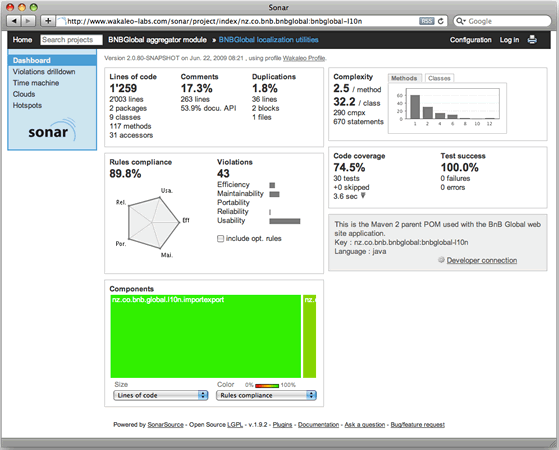Click the RSS badge in address bar
559x450 pixels.
click(x=426, y=21)
